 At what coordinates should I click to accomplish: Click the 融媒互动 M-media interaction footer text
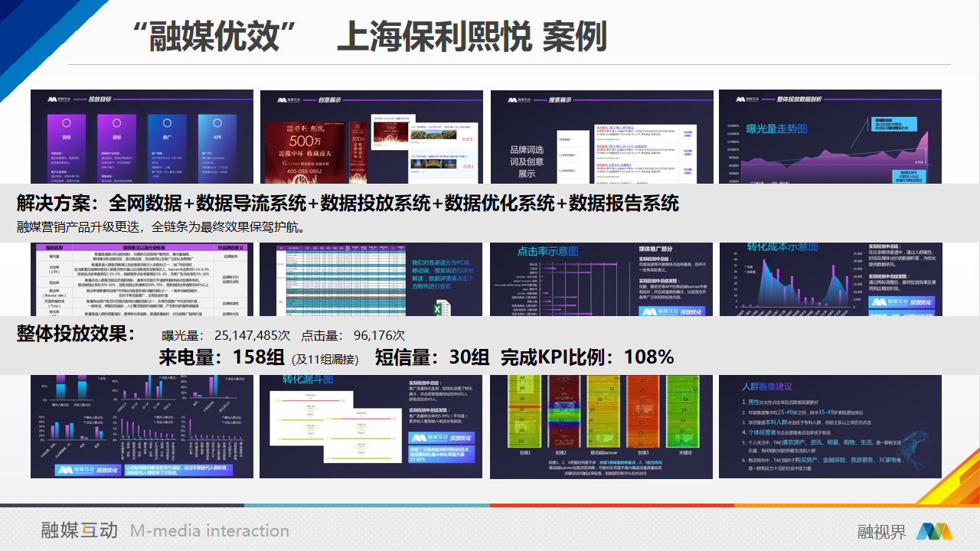tap(165, 530)
